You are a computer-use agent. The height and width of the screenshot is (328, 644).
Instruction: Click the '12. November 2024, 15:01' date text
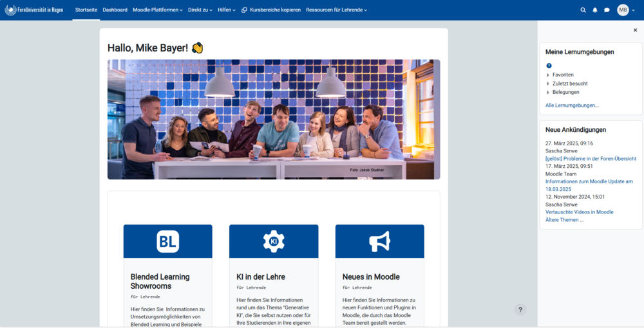click(575, 197)
